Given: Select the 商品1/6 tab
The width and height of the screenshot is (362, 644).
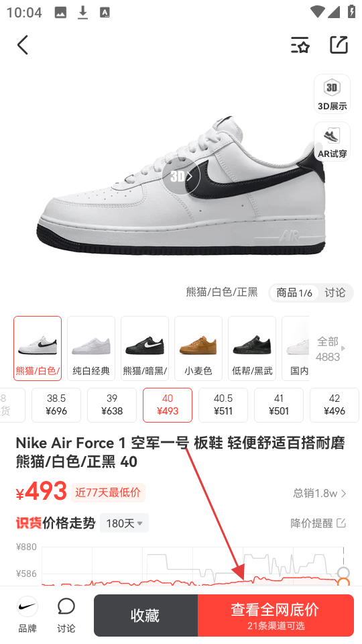Looking at the screenshot, I should pyautogui.click(x=294, y=292).
